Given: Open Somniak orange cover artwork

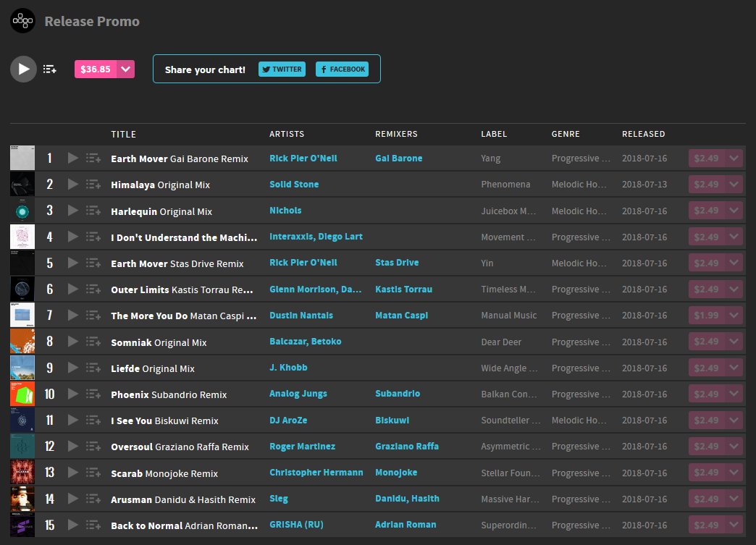Looking at the screenshot, I should [22, 341].
